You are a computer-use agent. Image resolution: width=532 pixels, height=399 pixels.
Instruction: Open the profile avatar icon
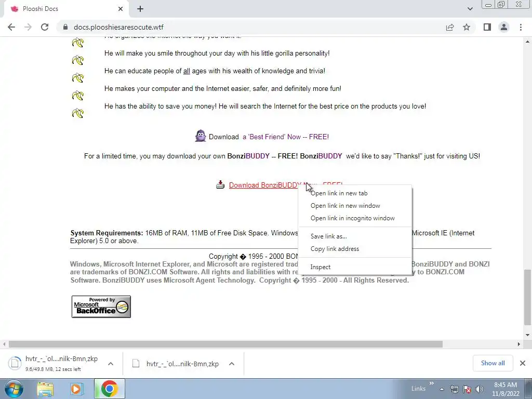pyautogui.click(x=504, y=27)
